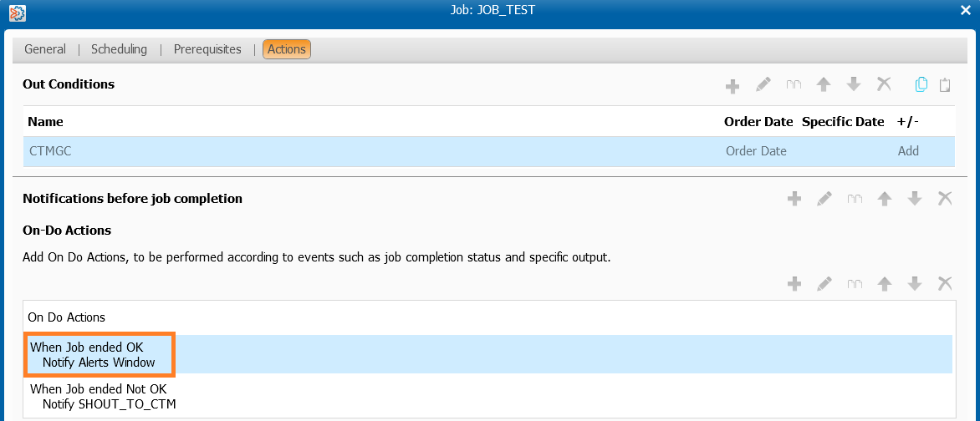Add a new Out Condition with plus icon
The image size is (980, 421).
732,85
